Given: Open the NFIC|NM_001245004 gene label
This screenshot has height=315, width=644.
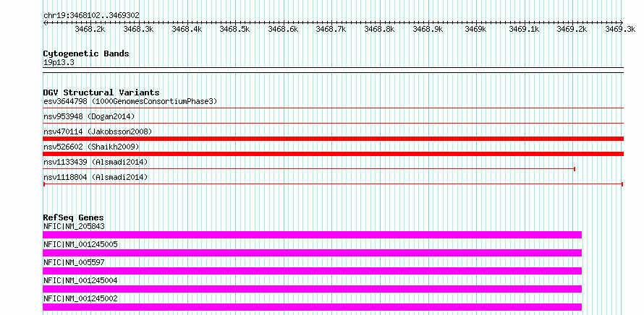Looking at the screenshot, I should click(80, 280).
